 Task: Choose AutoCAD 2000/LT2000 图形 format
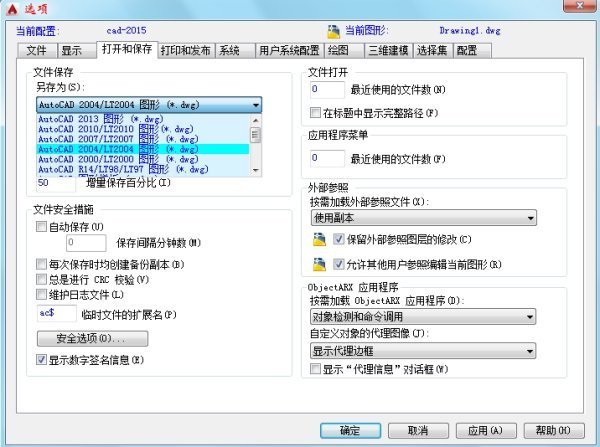click(x=143, y=159)
